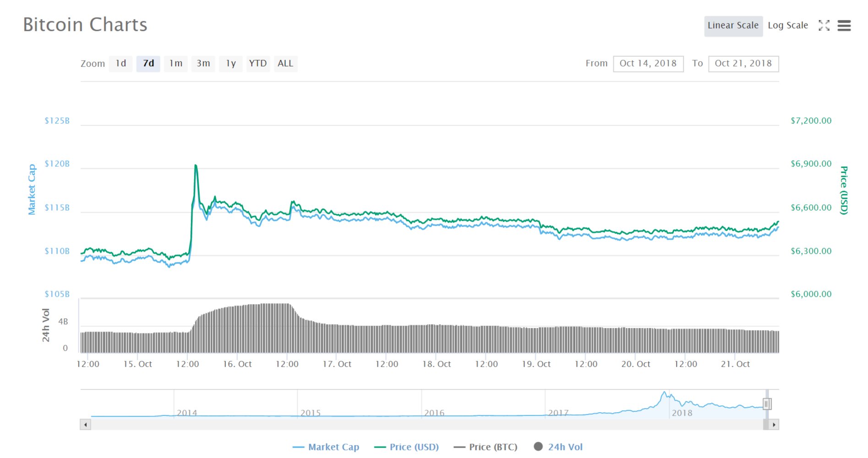Click the 15. Oct date axis label
Image resolution: width=868 pixels, height=458 pixels.
(x=137, y=364)
